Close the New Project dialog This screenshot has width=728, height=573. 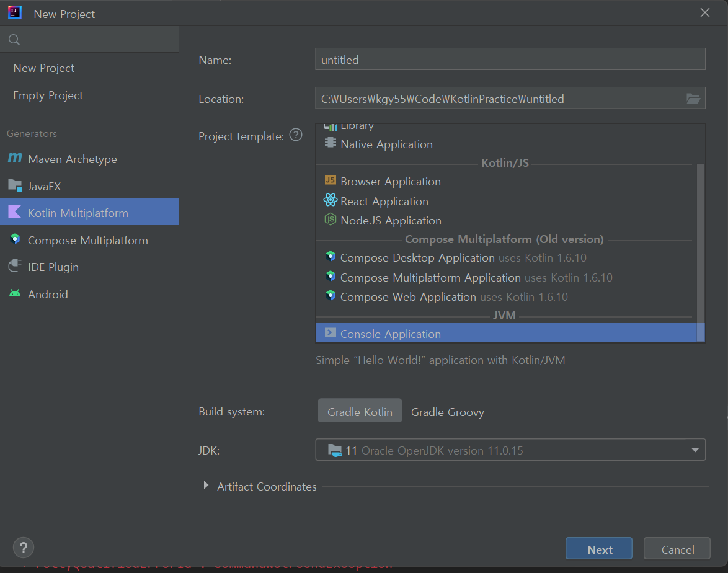click(705, 12)
